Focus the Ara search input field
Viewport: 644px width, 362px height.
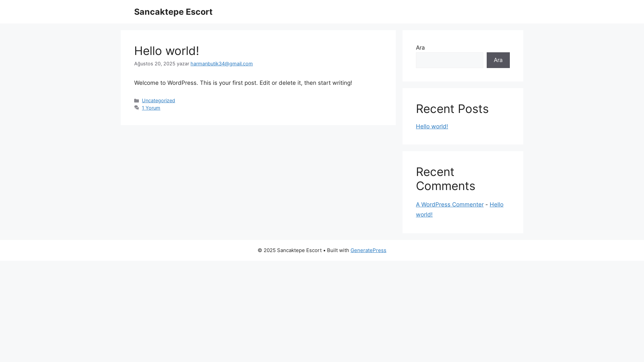(x=449, y=60)
